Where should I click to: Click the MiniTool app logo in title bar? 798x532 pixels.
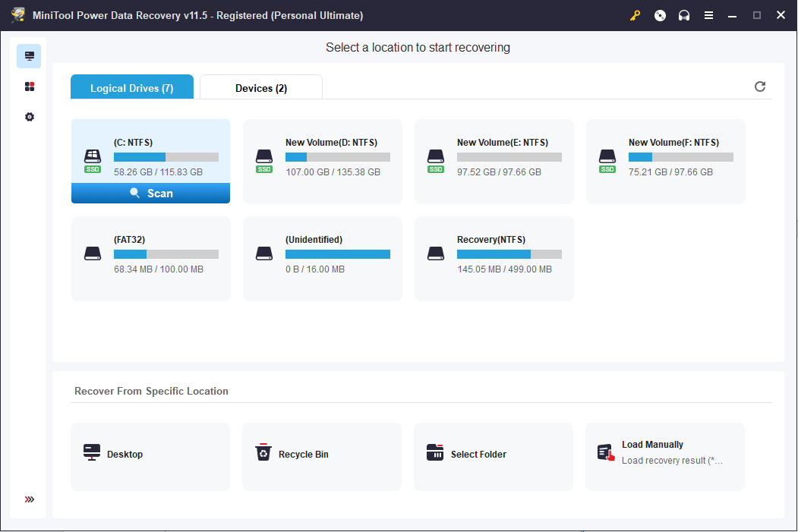point(18,14)
